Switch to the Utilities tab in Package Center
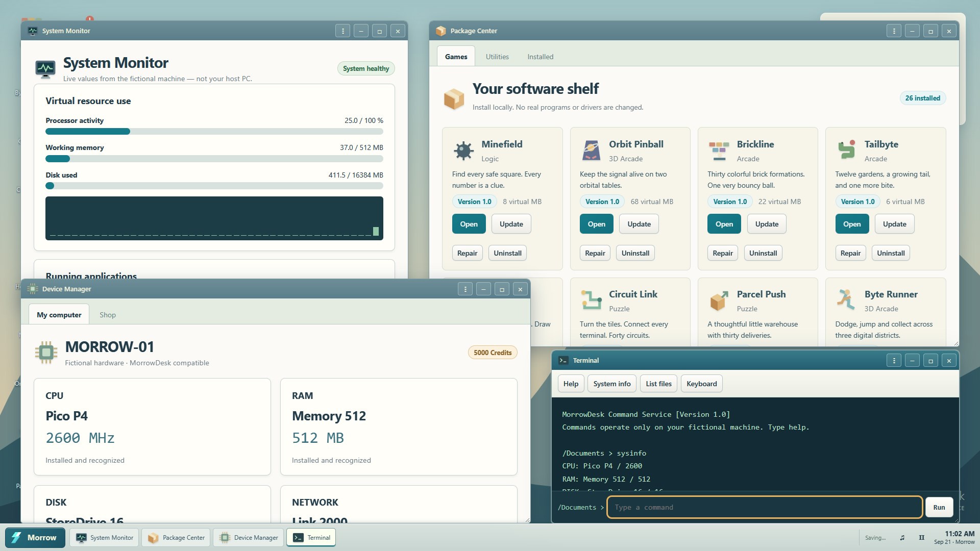The width and height of the screenshot is (980, 551). pos(497,57)
